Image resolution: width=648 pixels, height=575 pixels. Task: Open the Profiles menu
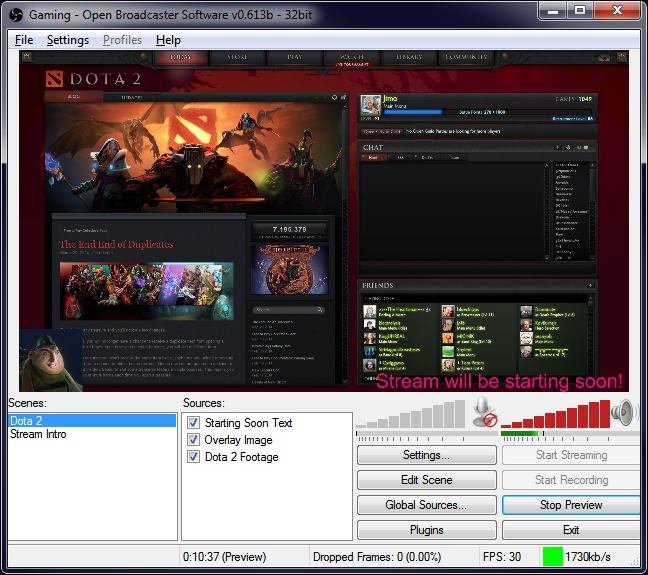pos(122,40)
